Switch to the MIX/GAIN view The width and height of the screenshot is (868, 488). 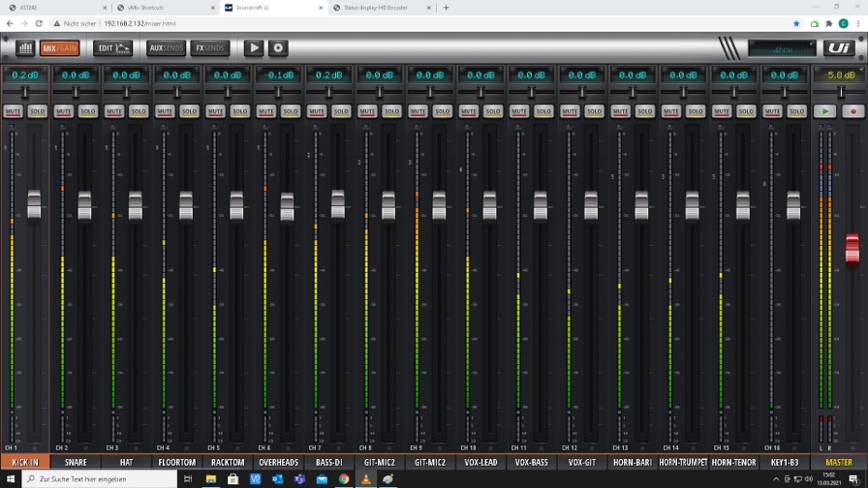[59, 48]
